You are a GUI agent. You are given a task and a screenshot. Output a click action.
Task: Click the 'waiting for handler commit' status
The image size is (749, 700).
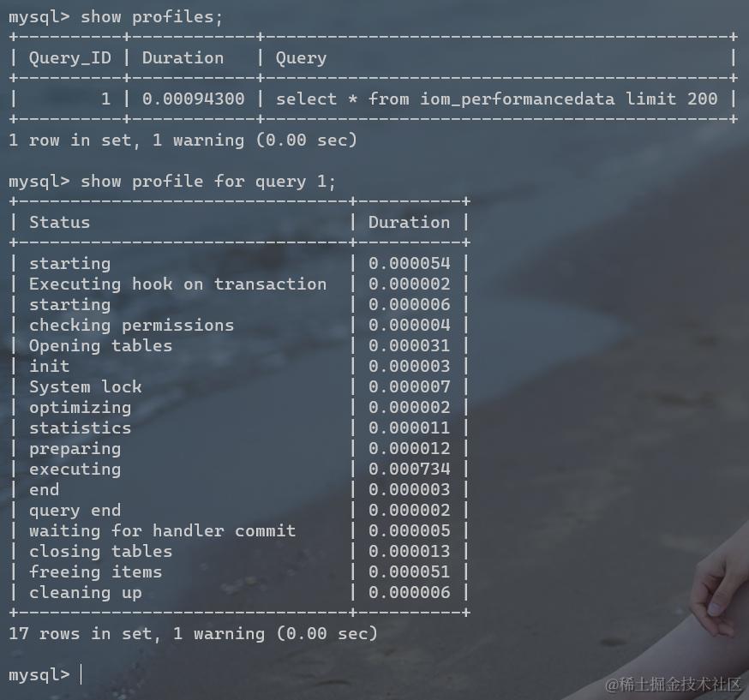163,531
